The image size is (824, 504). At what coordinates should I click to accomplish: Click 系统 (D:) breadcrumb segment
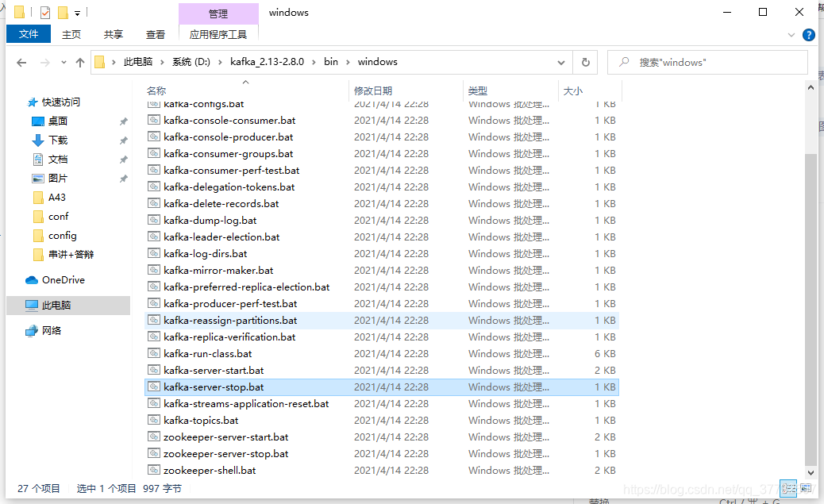(191, 62)
